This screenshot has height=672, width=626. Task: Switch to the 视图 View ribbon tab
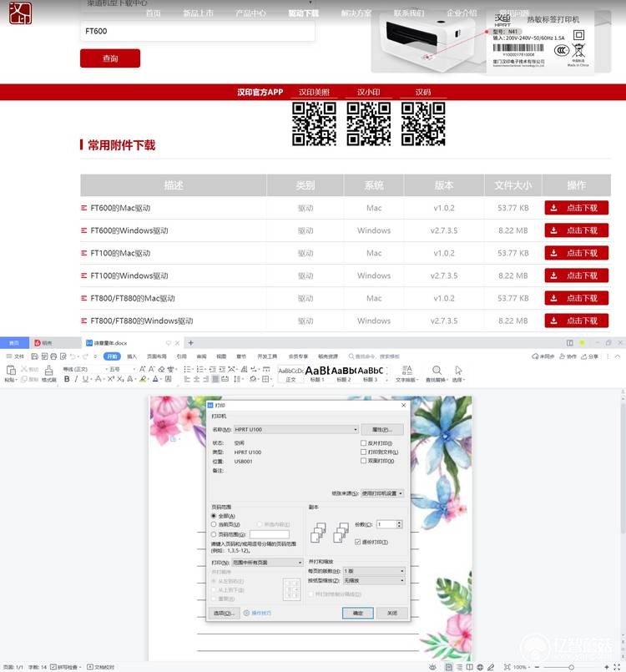pyautogui.click(x=221, y=356)
